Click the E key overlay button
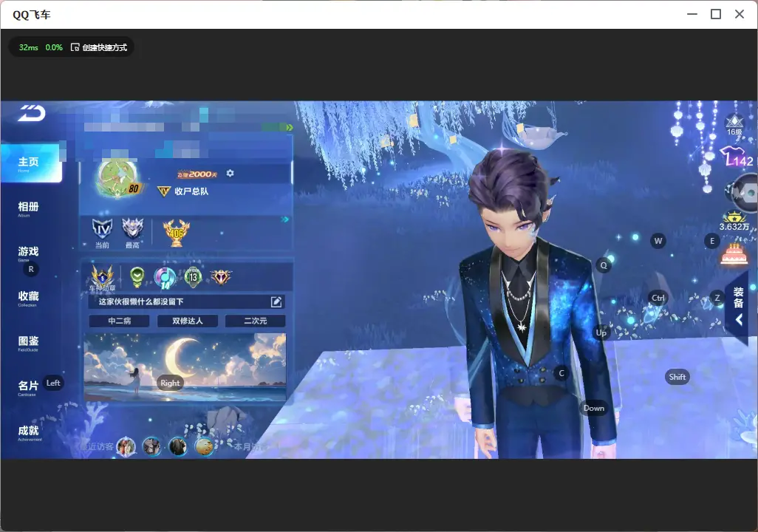 [712, 241]
